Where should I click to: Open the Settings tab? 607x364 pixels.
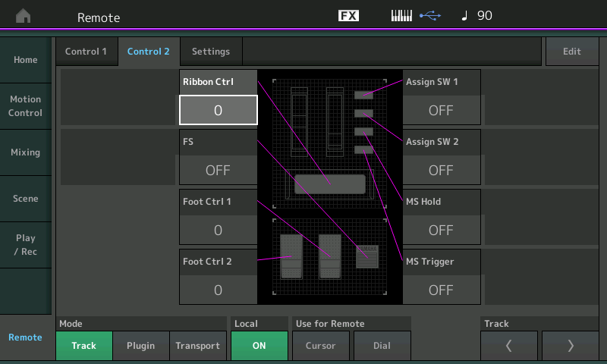[x=211, y=52]
